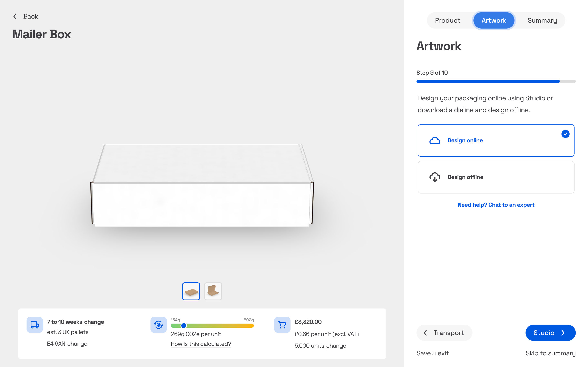588x367 pixels.
Task: Click the chevron arrow on Studio button
Action: click(563, 333)
